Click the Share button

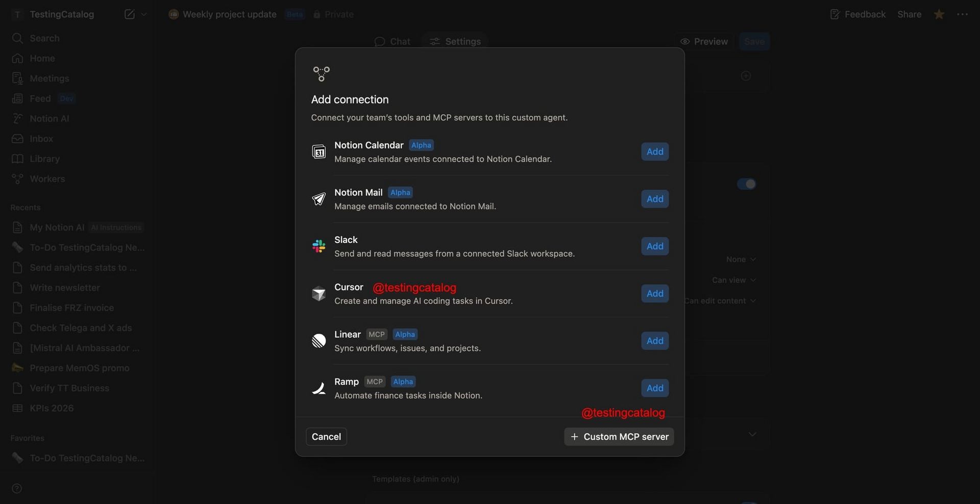pyautogui.click(x=910, y=14)
